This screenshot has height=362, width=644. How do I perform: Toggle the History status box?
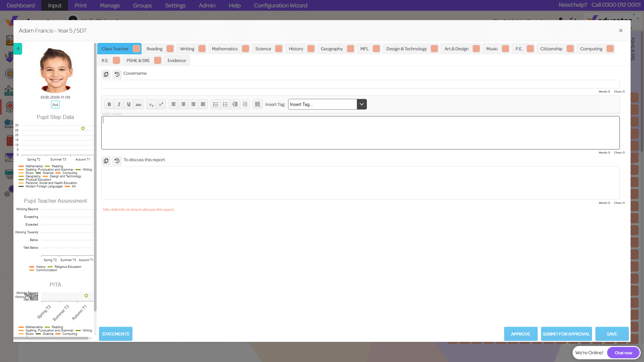[x=311, y=49]
